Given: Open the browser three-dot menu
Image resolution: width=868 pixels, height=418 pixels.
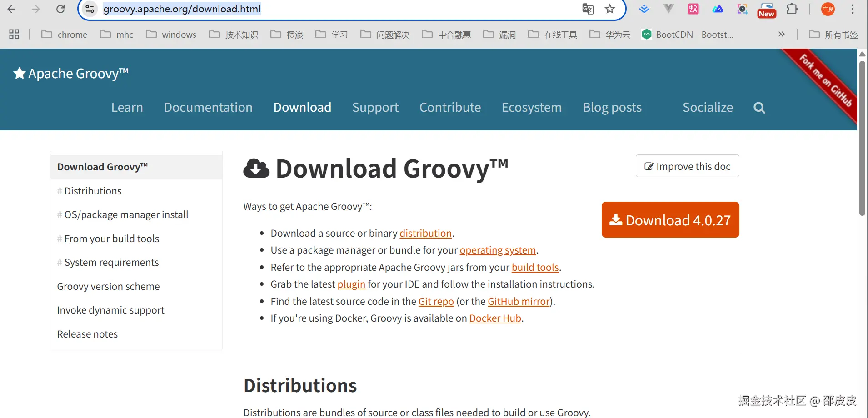Looking at the screenshot, I should tap(853, 9).
